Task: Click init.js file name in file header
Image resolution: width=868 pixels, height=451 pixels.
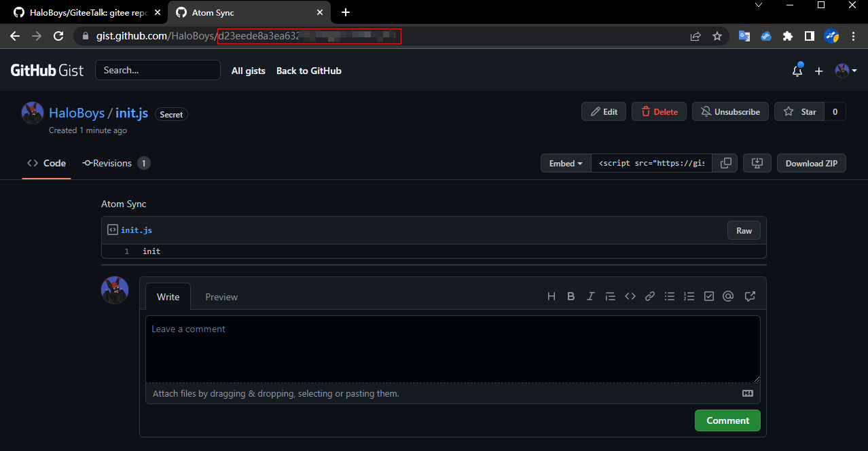Action: coord(137,230)
